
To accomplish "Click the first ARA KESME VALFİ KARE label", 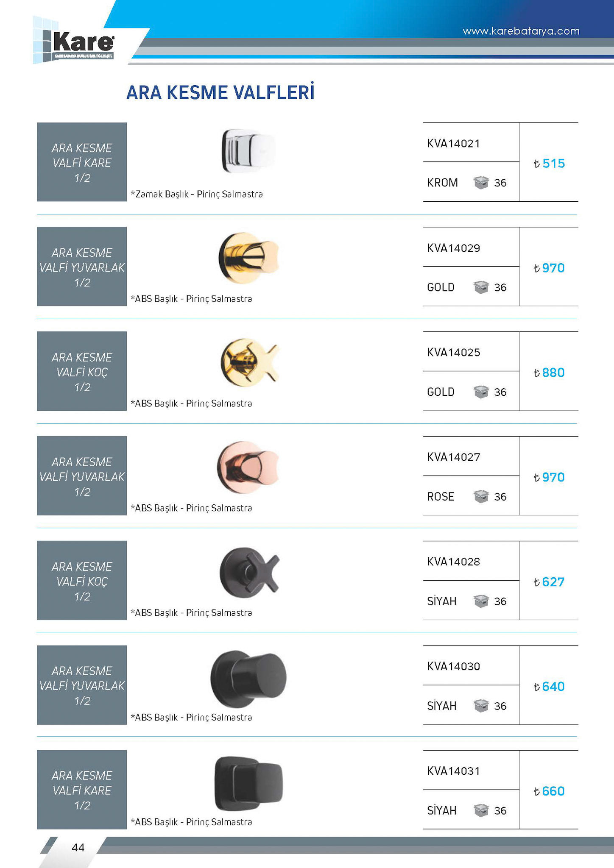I will pos(82,162).
